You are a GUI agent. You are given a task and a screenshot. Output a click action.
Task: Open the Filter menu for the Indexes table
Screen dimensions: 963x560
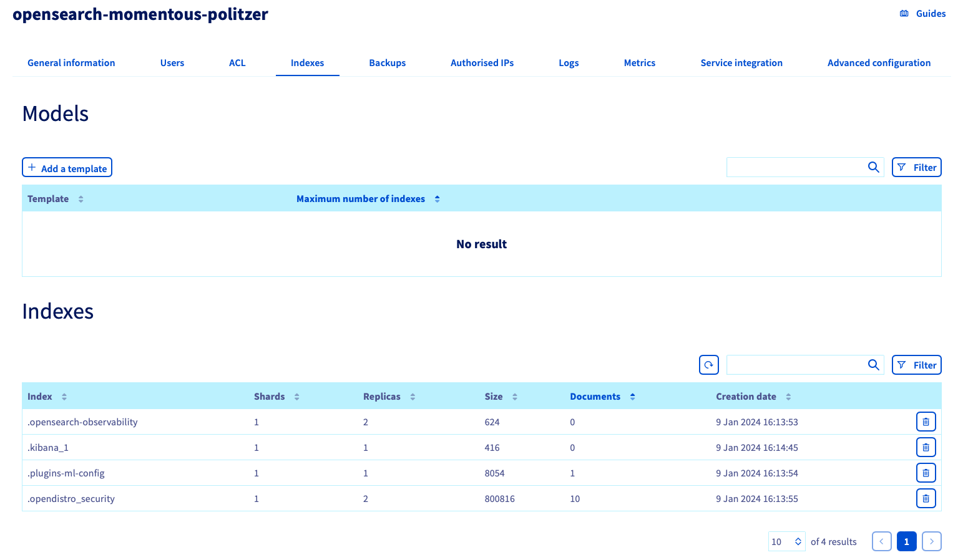tap(916, 364)
